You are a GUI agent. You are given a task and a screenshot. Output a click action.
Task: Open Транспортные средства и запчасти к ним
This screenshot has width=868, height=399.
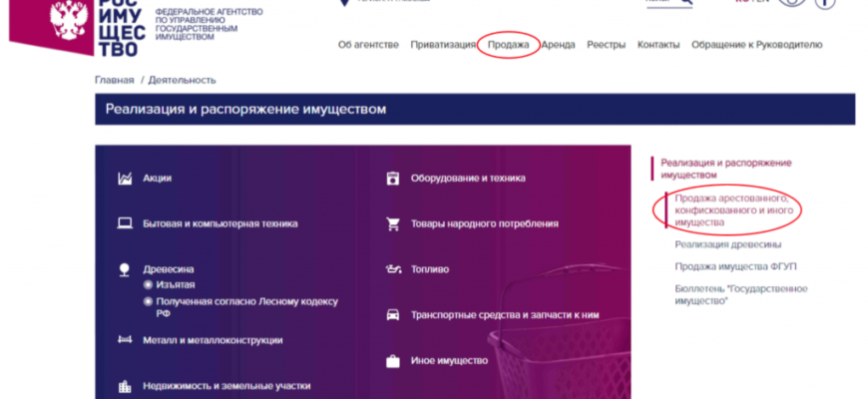pyautogui.click(x=505, y=315)
